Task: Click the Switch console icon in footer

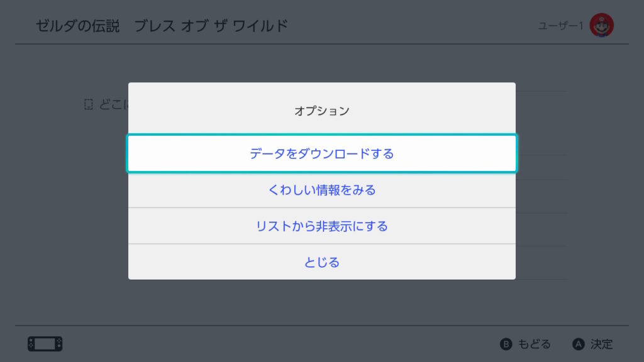Action: tap(45, 344)
